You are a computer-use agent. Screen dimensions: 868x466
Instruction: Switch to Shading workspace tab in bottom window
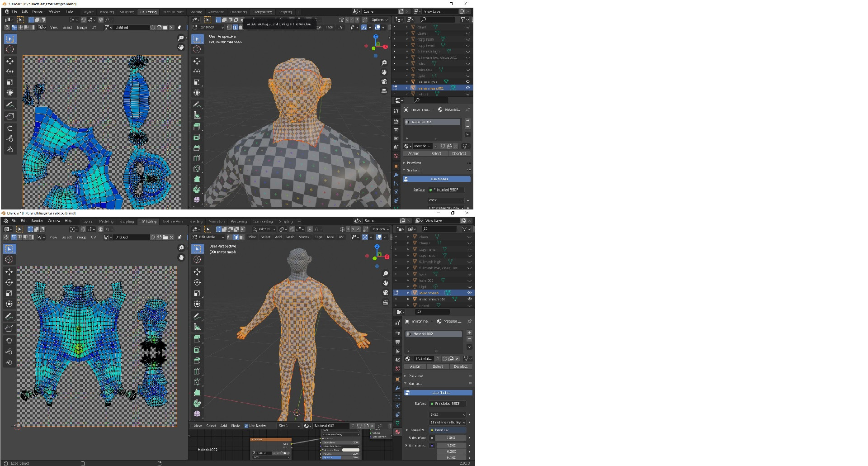(x=196, y=221)
